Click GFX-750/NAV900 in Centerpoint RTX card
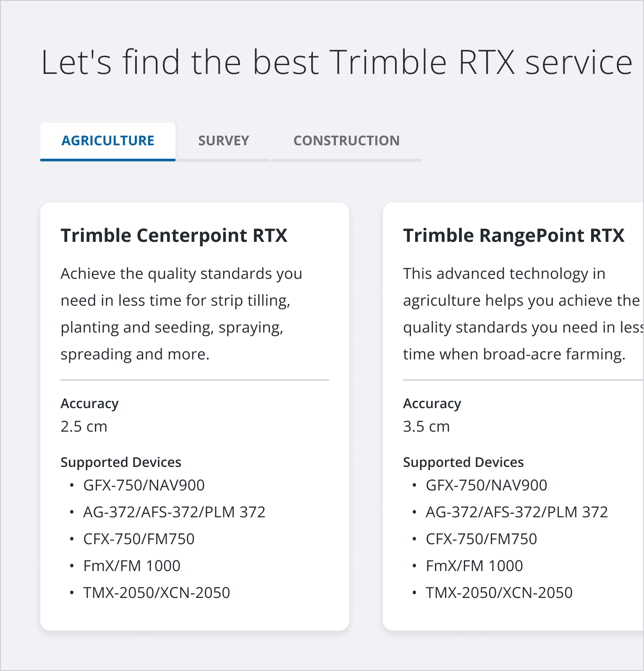This screenshot has width=644, height=671. (144, 485)
